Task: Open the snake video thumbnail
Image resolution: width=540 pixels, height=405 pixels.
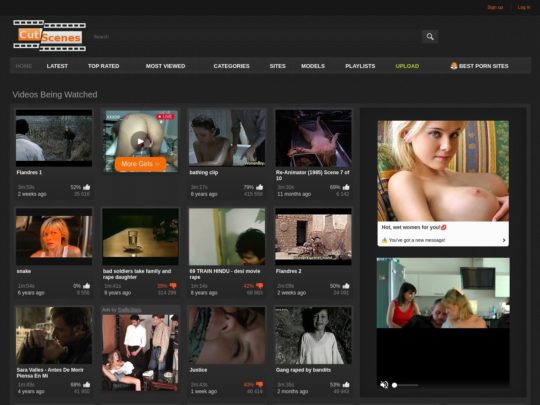Action: pos(54,237)
